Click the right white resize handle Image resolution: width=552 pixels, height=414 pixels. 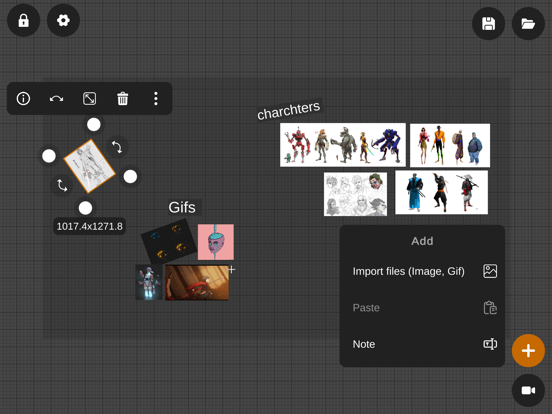click(x=130, y=177)
